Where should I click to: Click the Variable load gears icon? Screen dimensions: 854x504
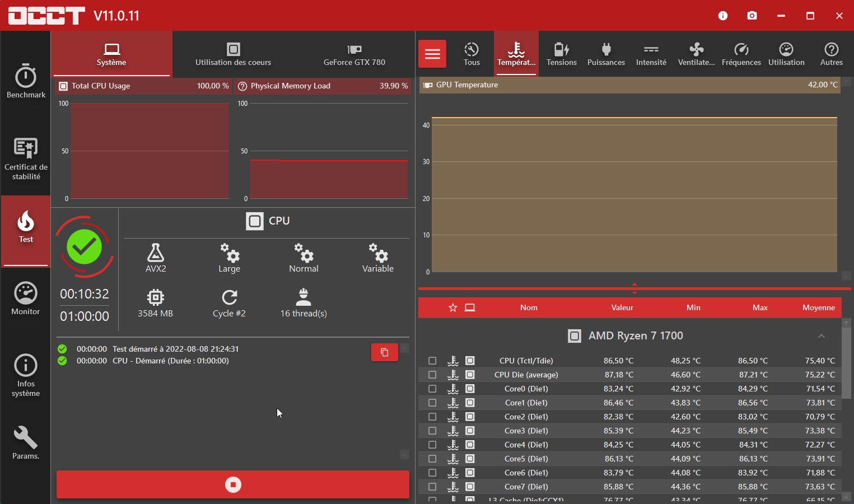point(378,253)
